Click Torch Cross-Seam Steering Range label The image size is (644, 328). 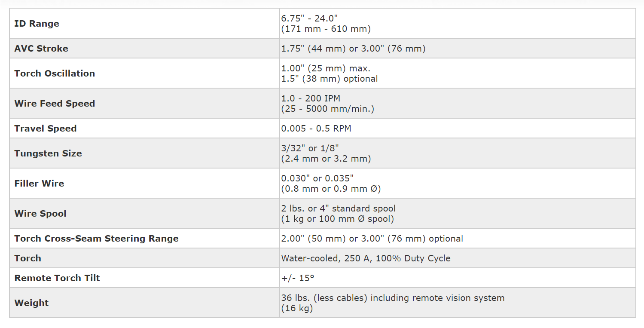[x=96, y=239]
